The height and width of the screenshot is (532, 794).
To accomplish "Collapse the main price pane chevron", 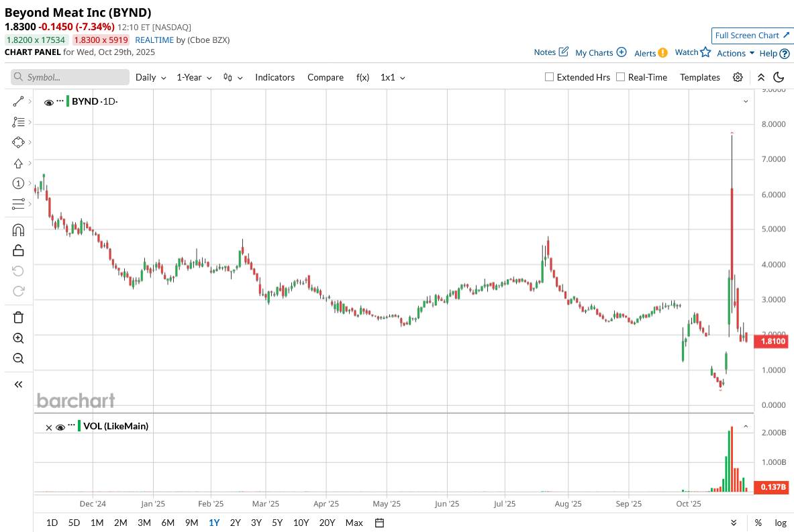I will click(746, 102).
